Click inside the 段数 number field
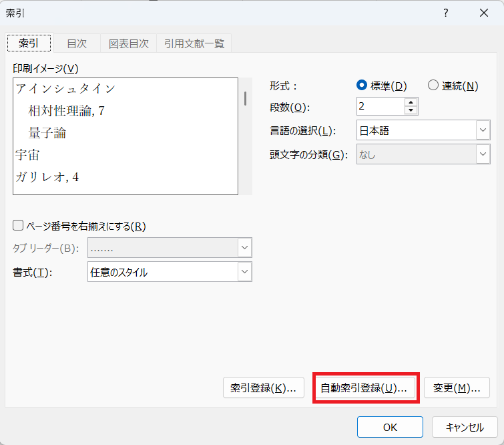 pyautogui.click(x=380, y=106)
